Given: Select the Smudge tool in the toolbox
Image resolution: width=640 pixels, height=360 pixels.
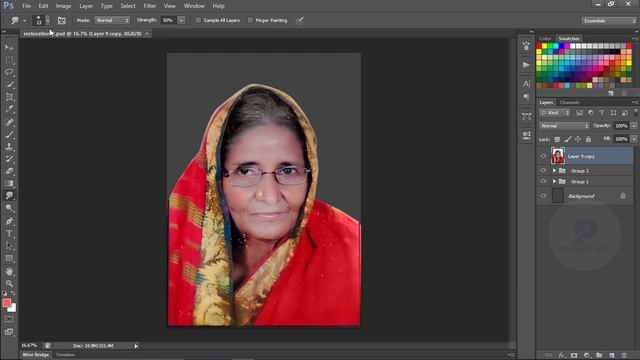Looking at the screenshot, I should click(x=9, y=196).
